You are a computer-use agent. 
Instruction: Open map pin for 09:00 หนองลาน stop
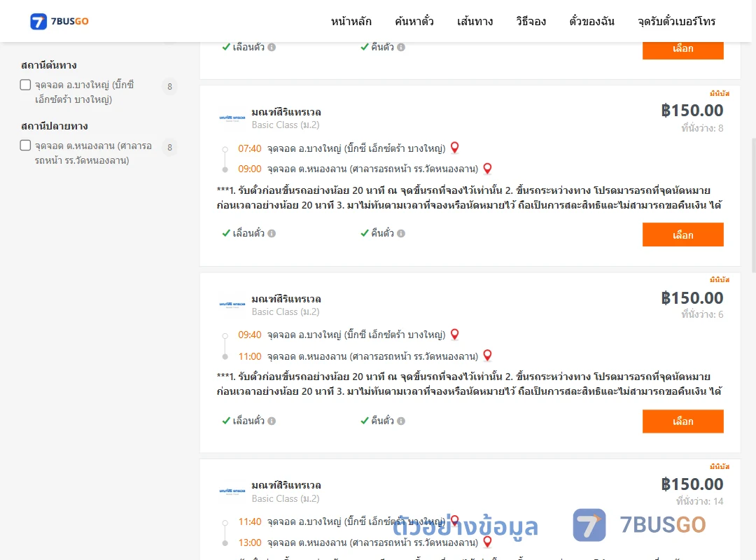(x=487, y=168)
